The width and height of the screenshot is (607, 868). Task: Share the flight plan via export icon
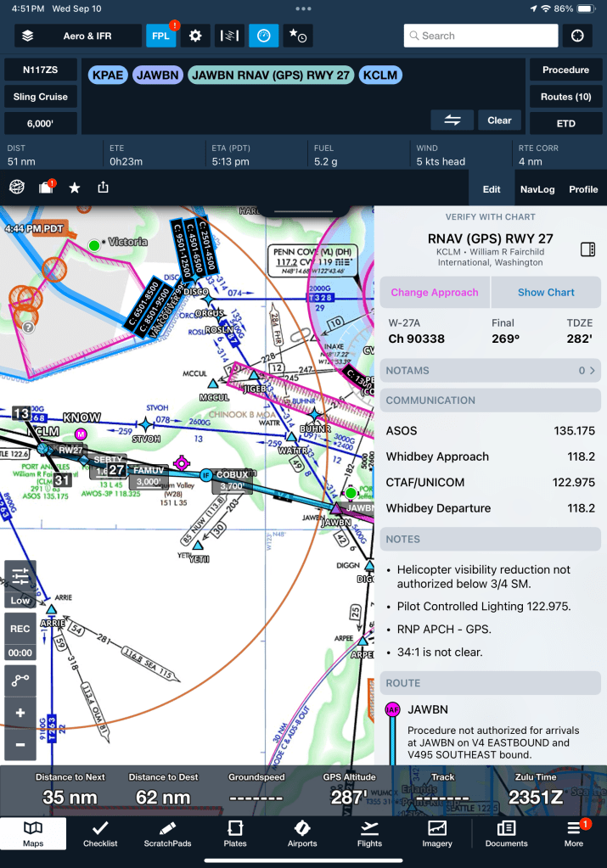tap(104, 188)
